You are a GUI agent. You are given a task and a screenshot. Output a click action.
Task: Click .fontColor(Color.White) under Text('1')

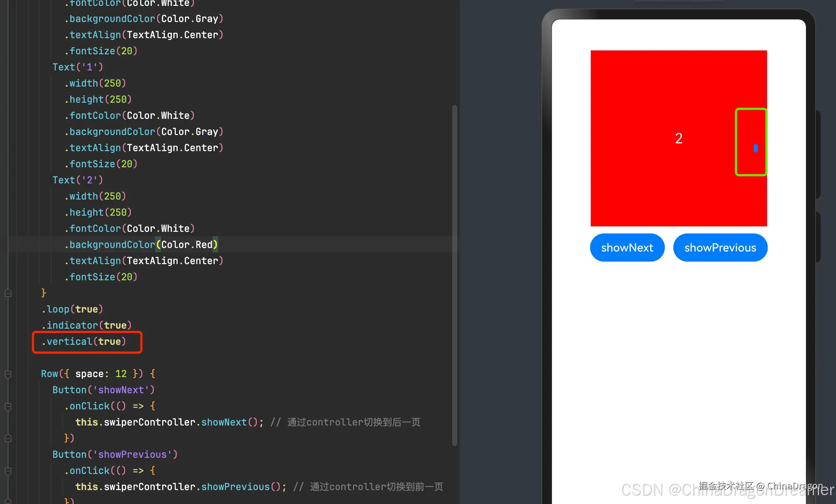click(130, 116)
